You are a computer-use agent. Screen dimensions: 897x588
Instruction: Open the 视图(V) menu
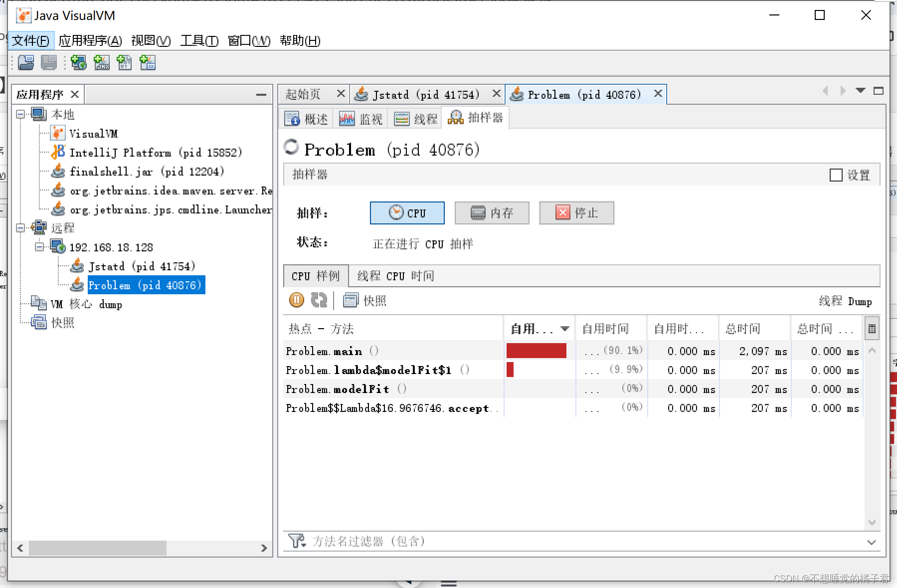(151, 40)
